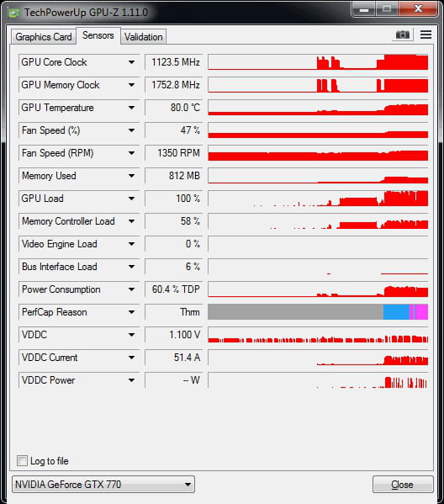Click the camera screenshot icon

tap(403, 34)
